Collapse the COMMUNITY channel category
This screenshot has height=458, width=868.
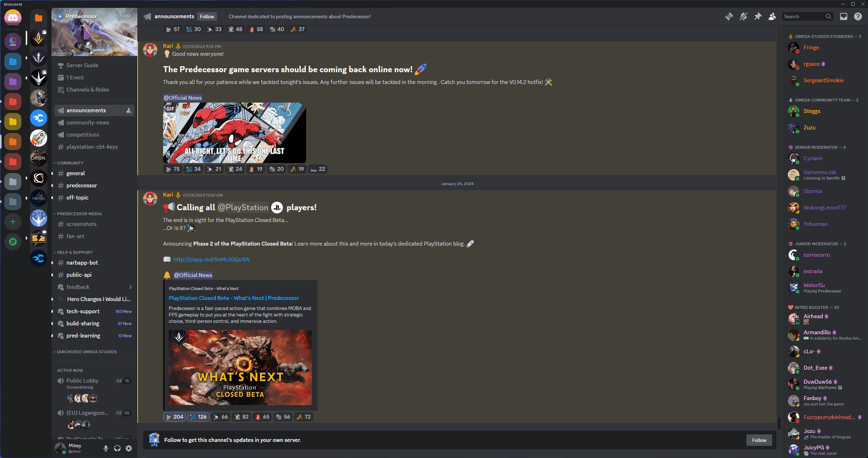tap(70, 163)
